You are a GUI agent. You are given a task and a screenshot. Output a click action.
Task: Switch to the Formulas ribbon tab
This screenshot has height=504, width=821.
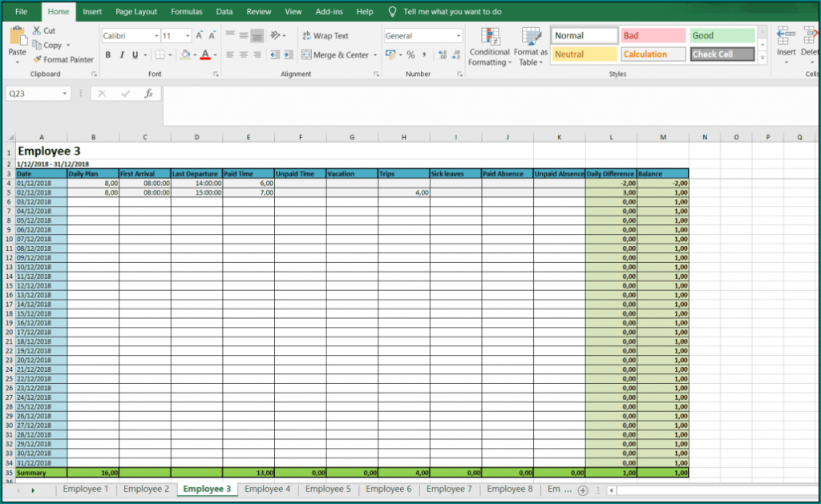pos(186,12)
